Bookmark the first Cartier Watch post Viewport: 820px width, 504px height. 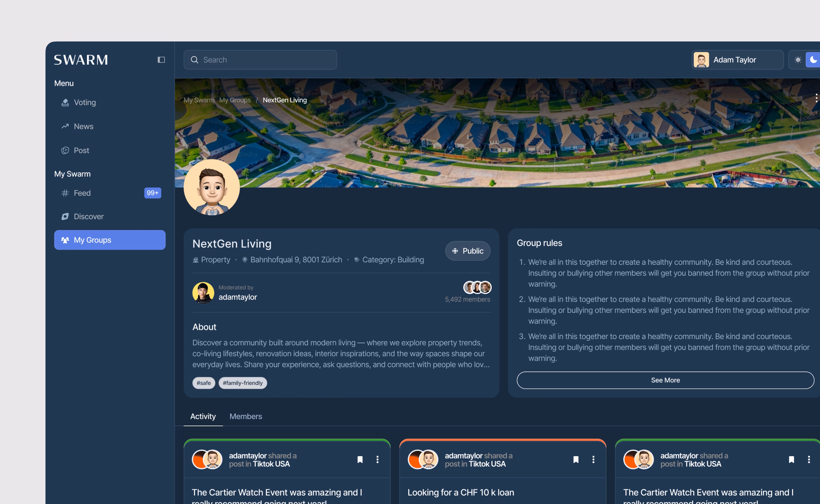[360, 460]
